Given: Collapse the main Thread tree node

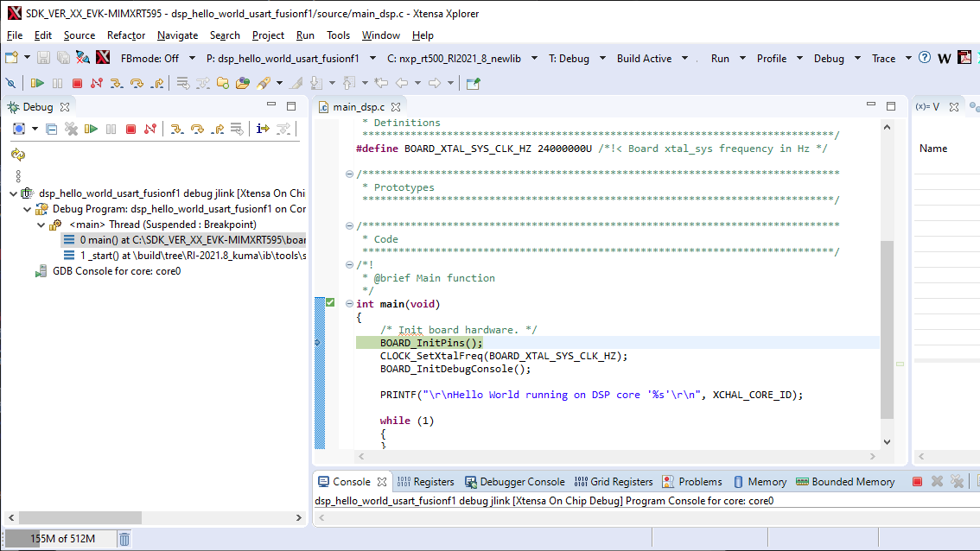Looking at the screenshot, I should (x=41, y=225).
